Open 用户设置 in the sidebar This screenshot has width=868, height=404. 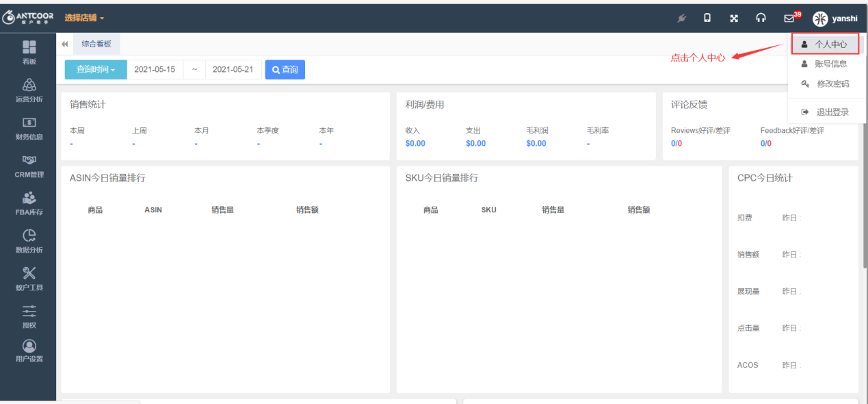29,351
